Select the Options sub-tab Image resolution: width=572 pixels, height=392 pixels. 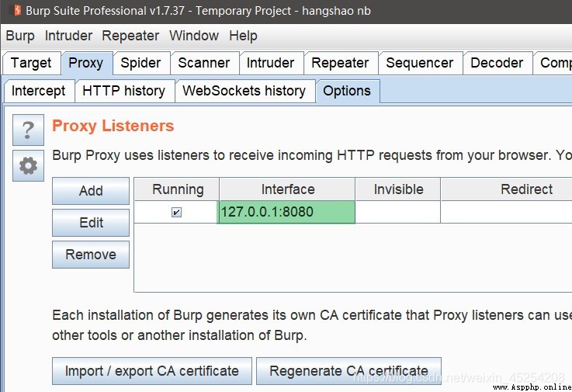(347, 91)
